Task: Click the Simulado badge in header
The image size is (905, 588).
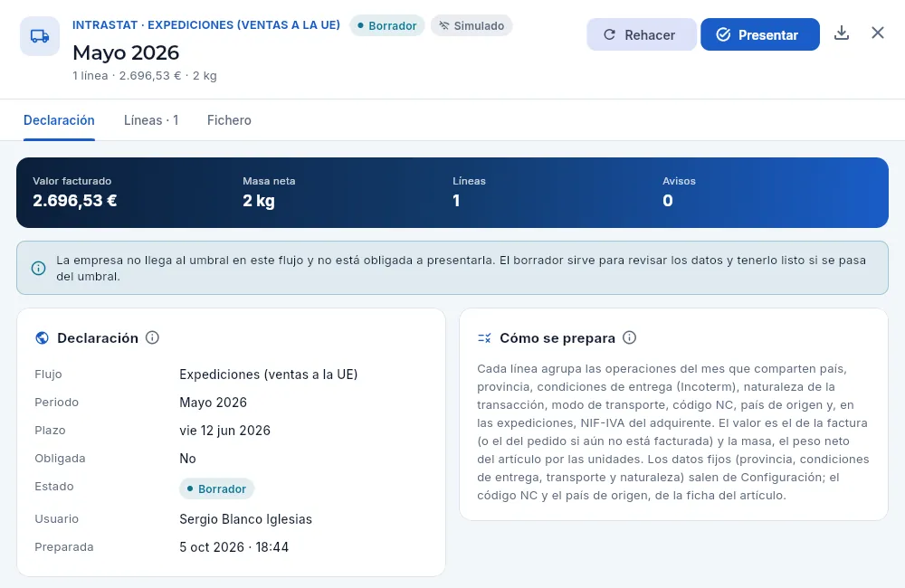Action: pyautogui.click(x=472, y=26)
